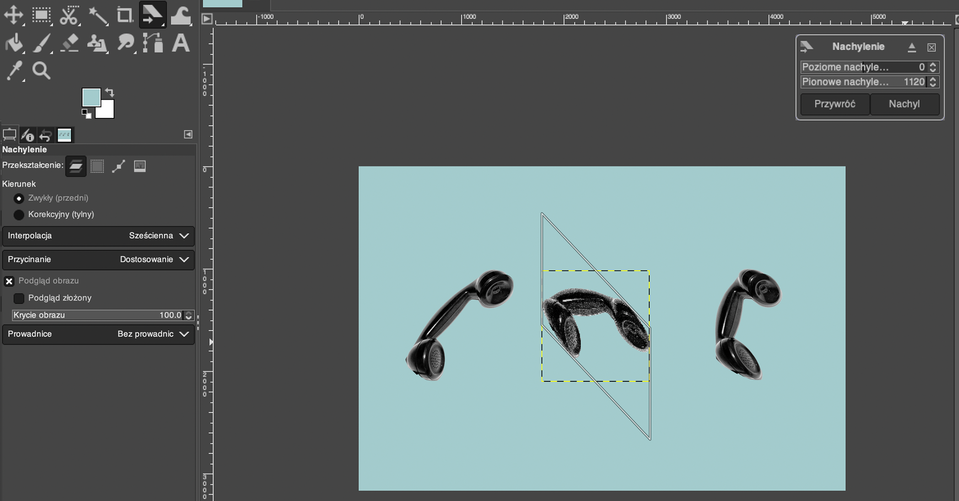Pick the Scissors Select tool
Viewport: 959px width, 501px height.
click(69, 15)
